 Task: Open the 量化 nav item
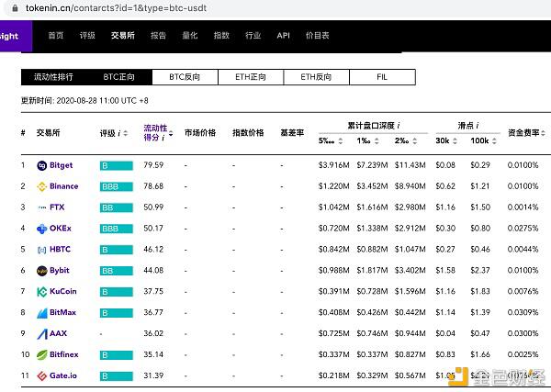[190, 36]
